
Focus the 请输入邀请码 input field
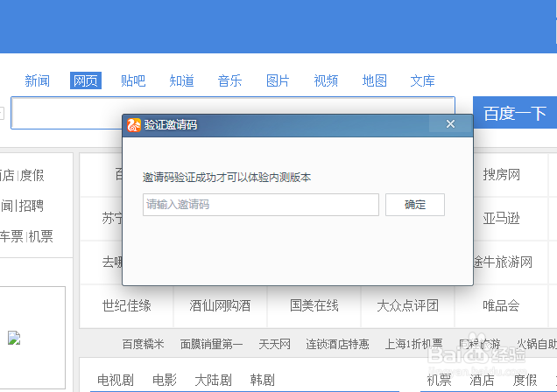pyautogui.click(x=261, y=205)
